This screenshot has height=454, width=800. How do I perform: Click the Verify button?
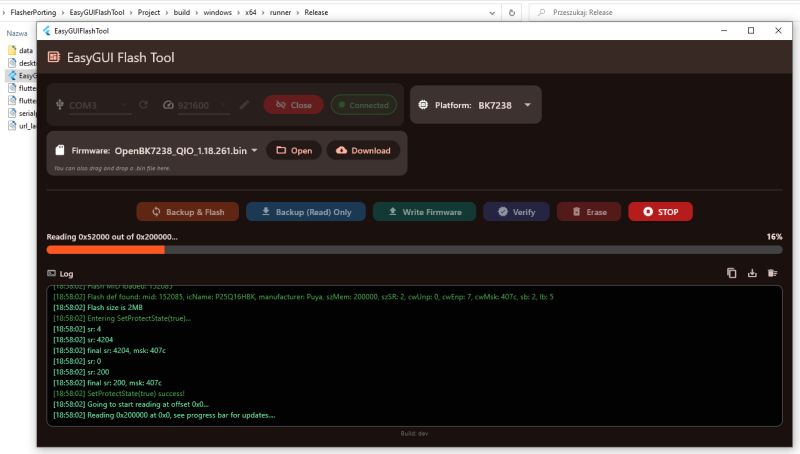[x=516, y=212]
